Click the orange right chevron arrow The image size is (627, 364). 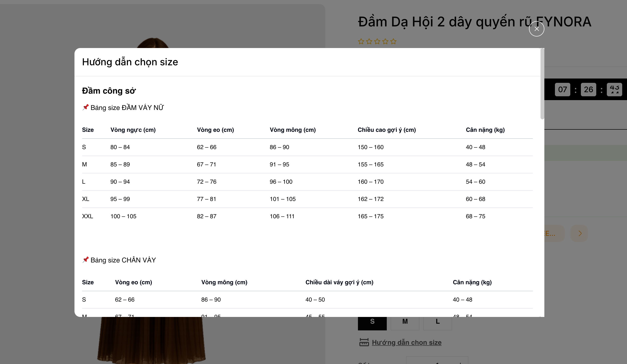tap(580, 233)
